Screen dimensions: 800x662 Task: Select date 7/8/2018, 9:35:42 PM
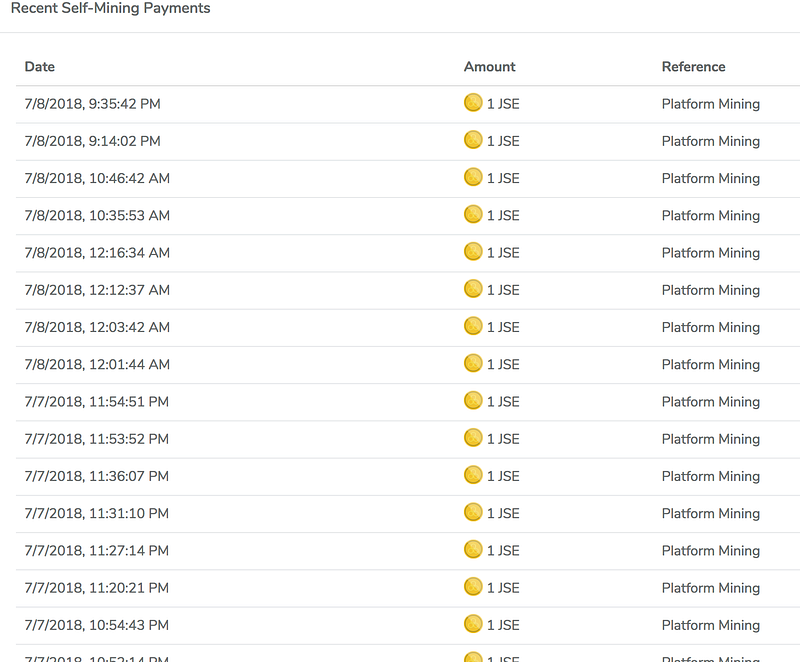(x=92, y=104)
